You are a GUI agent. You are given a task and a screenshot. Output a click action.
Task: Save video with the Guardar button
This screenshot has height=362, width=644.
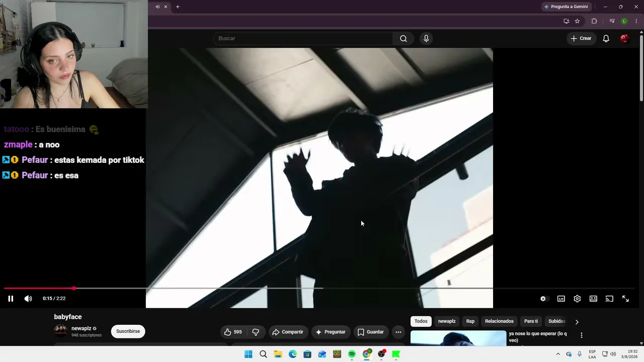point(370,332)
